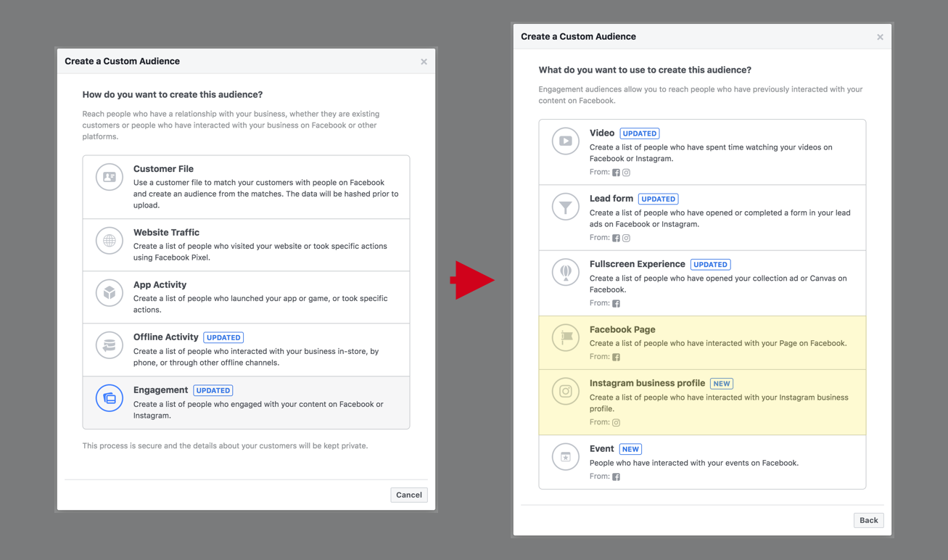948x560 pixels.
Task: Click the Facebook Page flag icon
Action: pyautogui.click(x=566, y=337)
